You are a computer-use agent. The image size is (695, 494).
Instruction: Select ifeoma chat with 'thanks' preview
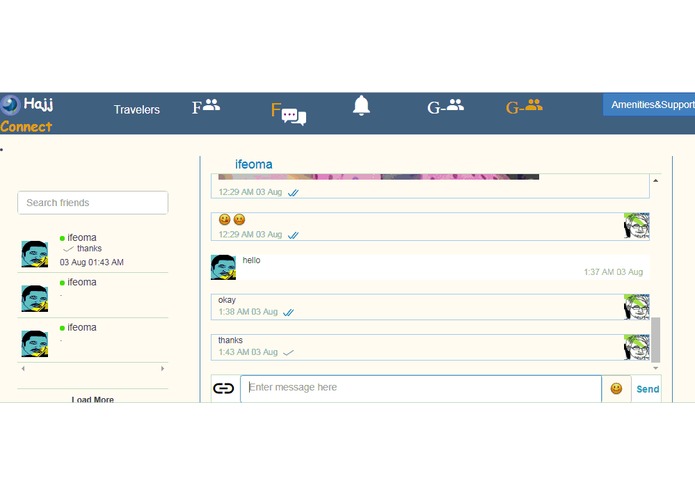[93, 250]
